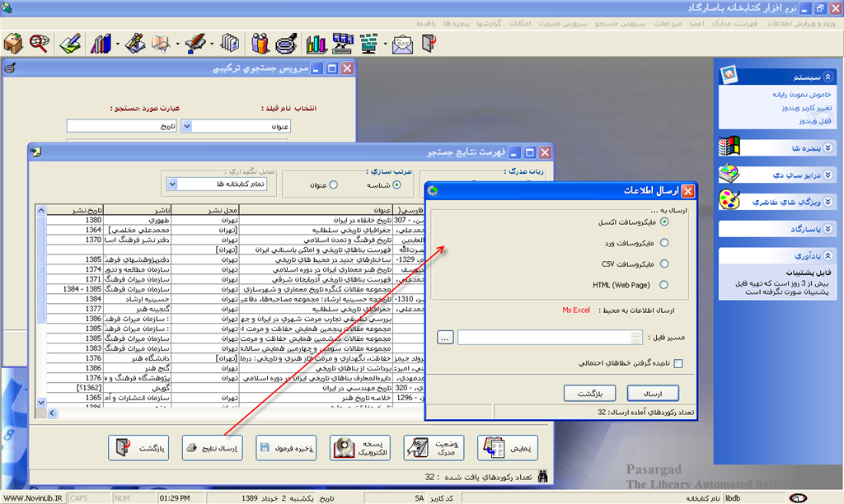Click the exit door toolbar icon
844x504 pixels.
pyautogui.click(x=428, y=43)
